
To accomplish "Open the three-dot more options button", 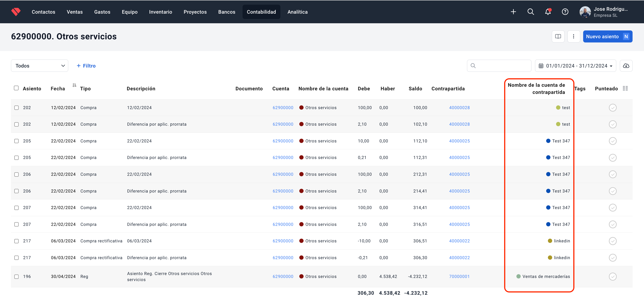I will [574, 36].
